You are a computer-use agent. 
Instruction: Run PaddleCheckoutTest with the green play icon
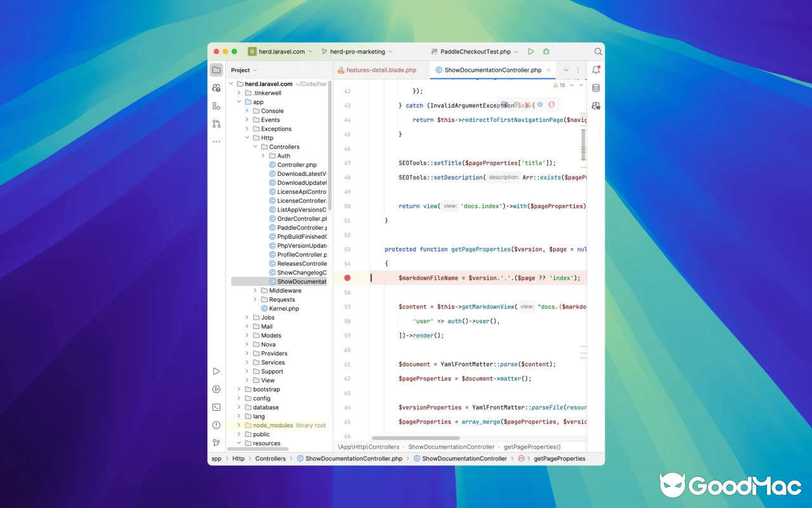click(x=531, y=51)
